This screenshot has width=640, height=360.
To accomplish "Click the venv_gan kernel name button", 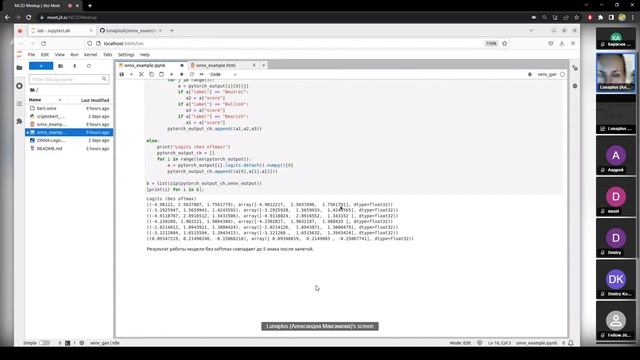I will pyautogui.click(x=547, y=74).
